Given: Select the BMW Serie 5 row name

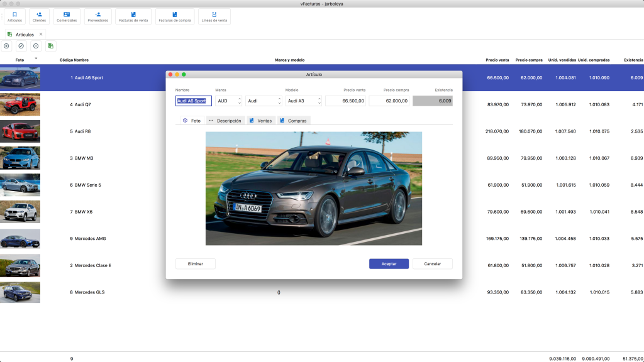Looking at the screenshot, I should [x=87, y=185].
